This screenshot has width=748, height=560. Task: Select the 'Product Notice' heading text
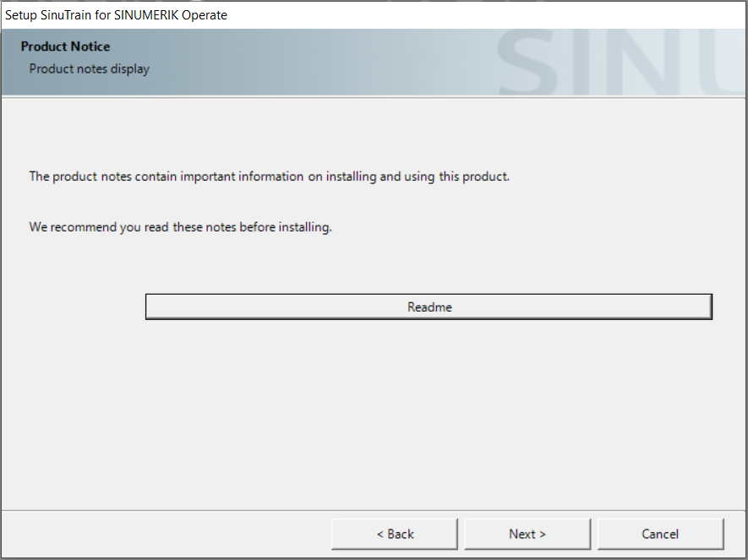point(65,46)
